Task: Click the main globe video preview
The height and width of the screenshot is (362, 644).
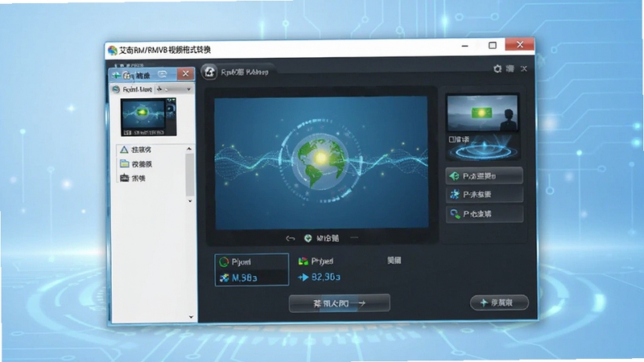Action: pyautogui.click(x=321, y=162)
